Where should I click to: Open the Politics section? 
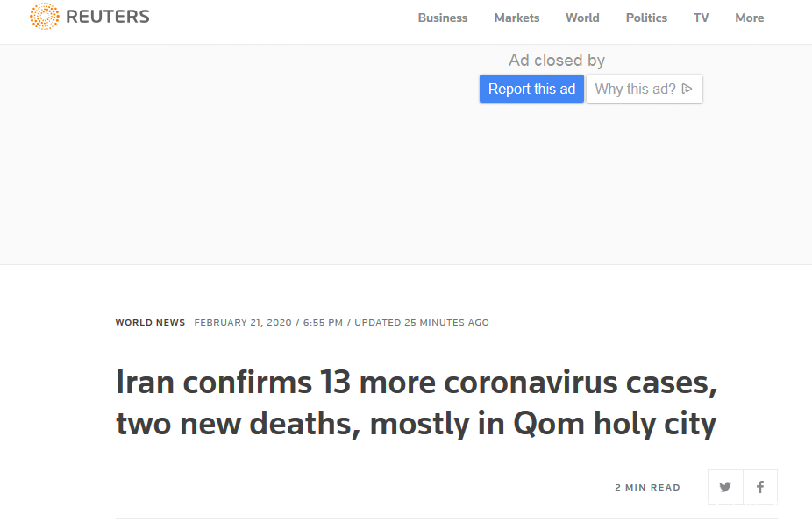point(646,18)
